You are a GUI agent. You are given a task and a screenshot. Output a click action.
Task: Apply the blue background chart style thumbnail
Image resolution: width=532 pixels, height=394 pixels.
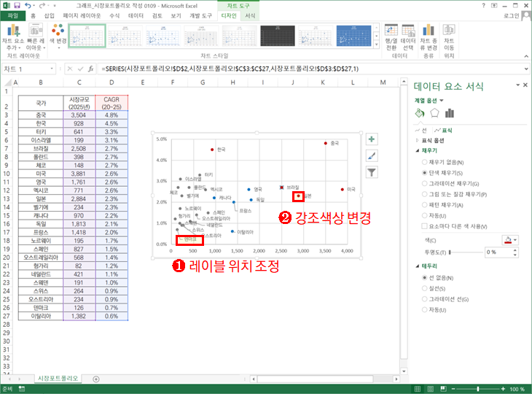click(353, 36)
